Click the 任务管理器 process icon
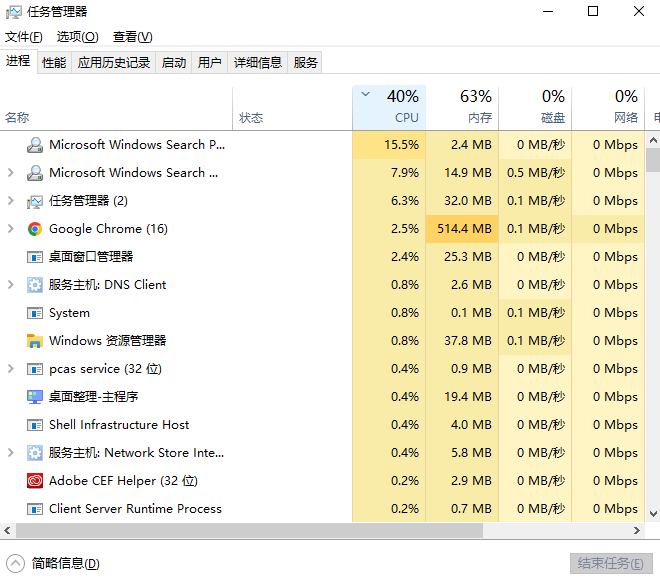 click(x=35, y=201)
